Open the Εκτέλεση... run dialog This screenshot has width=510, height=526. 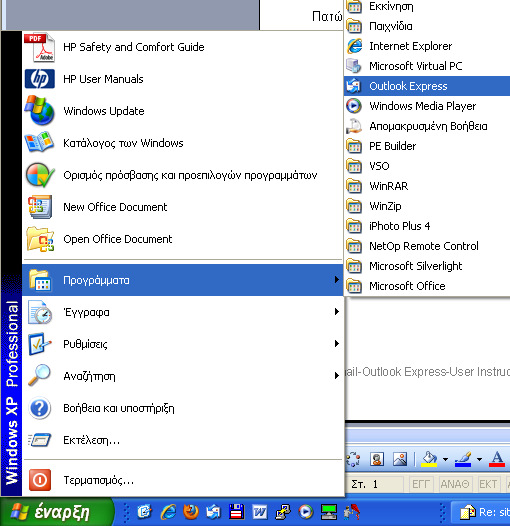pyautogui.click(x=183, y=440)
